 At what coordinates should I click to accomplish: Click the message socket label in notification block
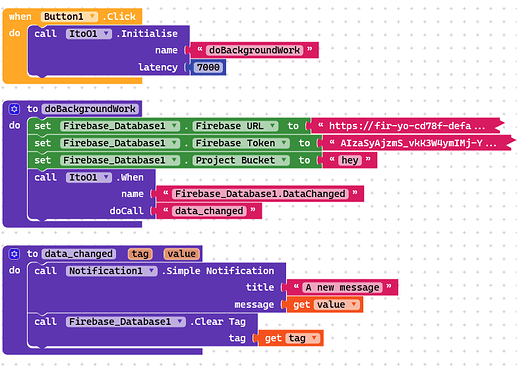click(x=254, y=305)
